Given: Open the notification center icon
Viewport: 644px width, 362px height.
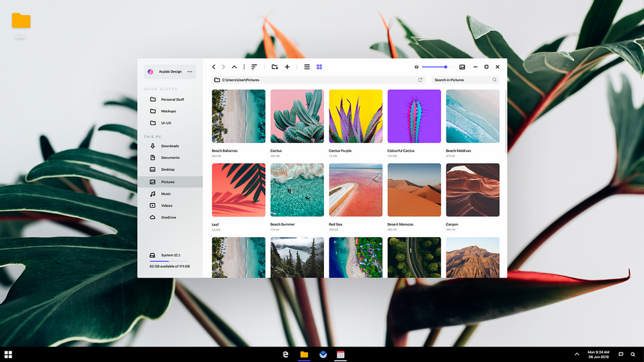Looking at the screenshot, I should coord(621,354).
